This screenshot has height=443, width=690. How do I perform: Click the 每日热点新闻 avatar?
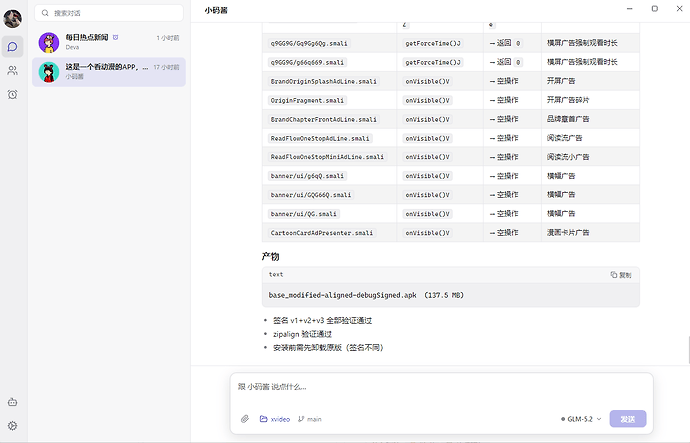point(49,42)
